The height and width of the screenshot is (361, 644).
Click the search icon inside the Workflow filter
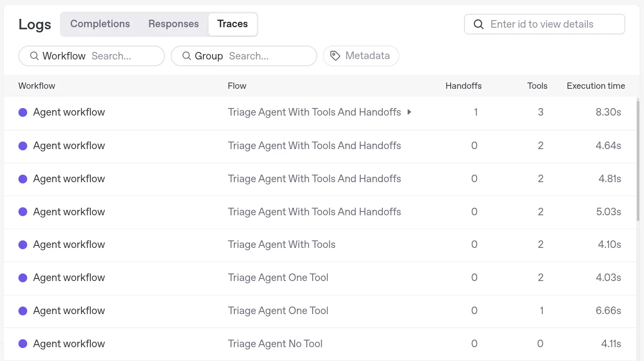coord(34,56)
